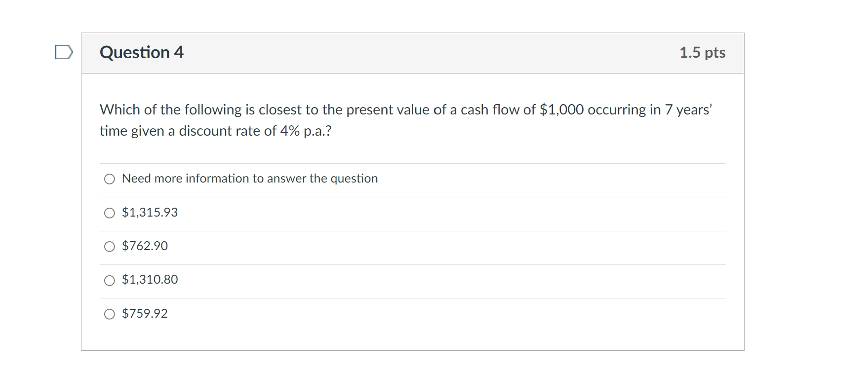Click the 'Question 4' header title
The height and width of the screenshot is (369, 868).
(141, 52)
